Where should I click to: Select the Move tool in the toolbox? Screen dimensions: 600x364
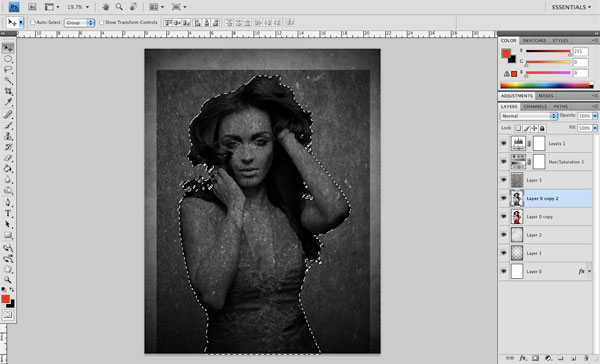click(8, 48)
